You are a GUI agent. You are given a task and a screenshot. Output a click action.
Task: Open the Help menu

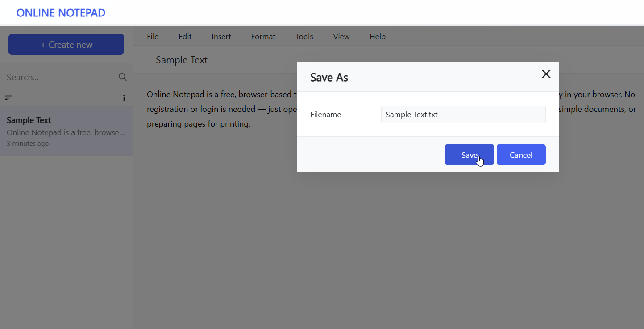point(378,37)
